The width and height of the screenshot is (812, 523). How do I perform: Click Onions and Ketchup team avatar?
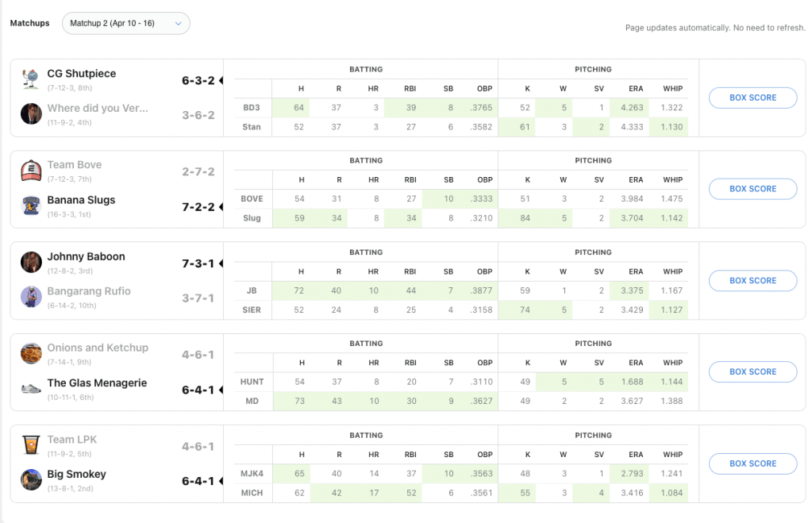(31, 353)
